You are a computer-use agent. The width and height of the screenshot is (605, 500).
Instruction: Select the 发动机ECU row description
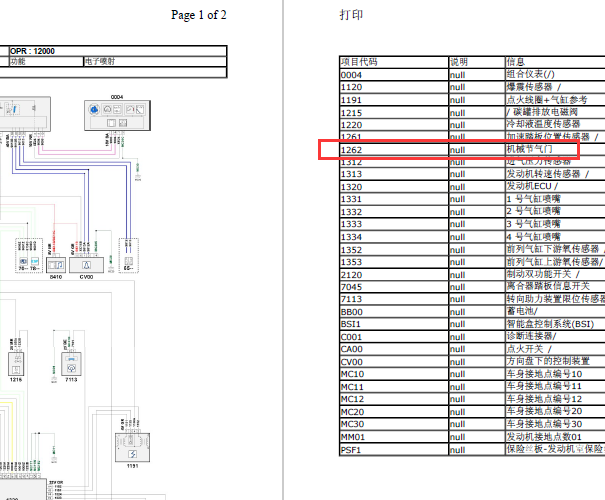tap(530, 186)
